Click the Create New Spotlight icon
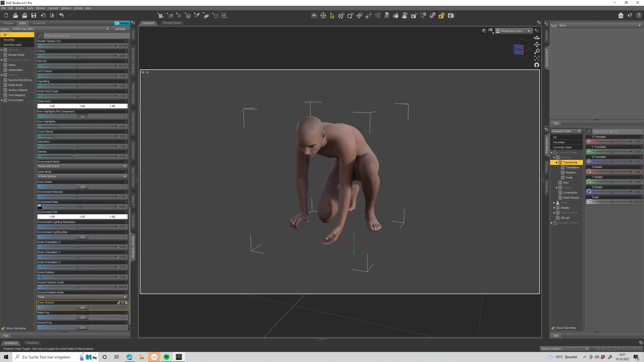The height and width of the screenshot is (362, 644). click(197, 16)
